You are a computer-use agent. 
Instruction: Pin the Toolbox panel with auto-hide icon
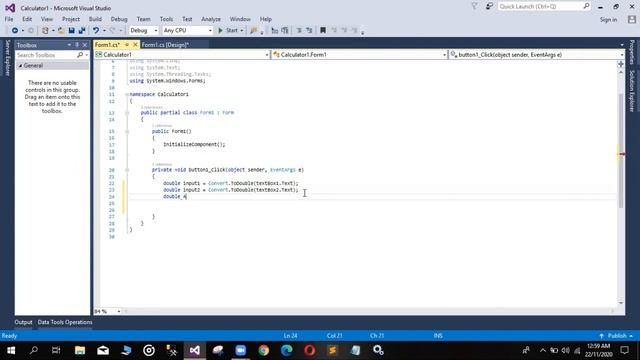coord(77,45)
